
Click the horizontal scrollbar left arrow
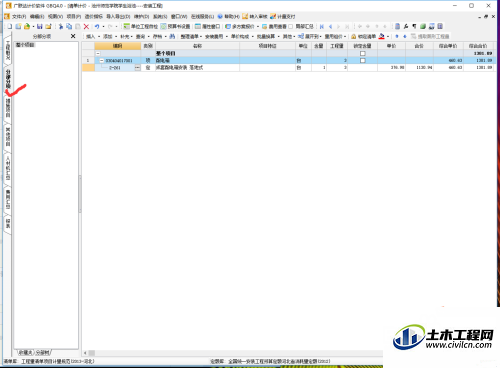(x=85, y=353)
